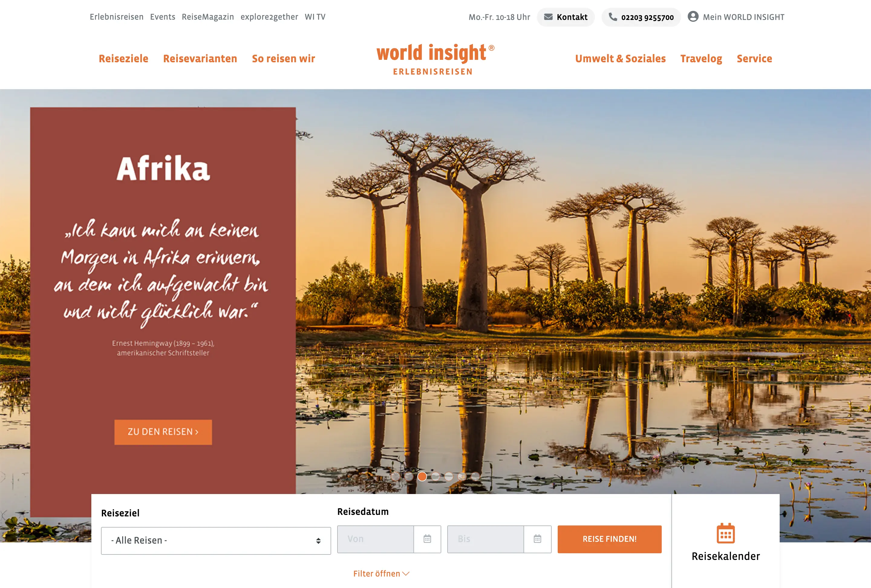Select the active orange carousel indicator

tap(422, 477)
